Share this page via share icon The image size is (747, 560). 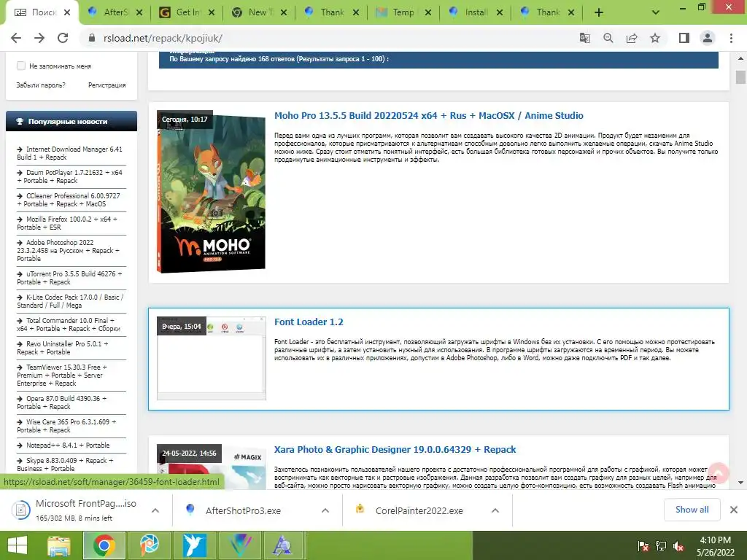click(632, 38)
